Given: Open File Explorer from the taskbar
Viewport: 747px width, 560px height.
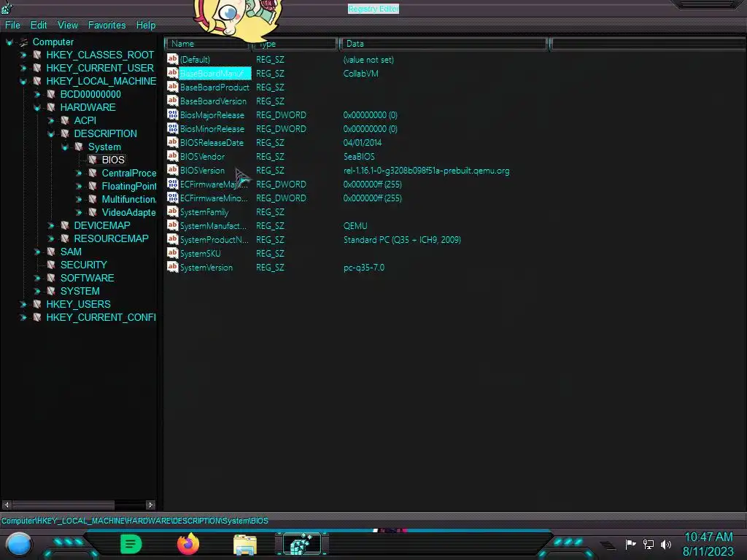Looking at the screenshot, I should tap(245, 545).
